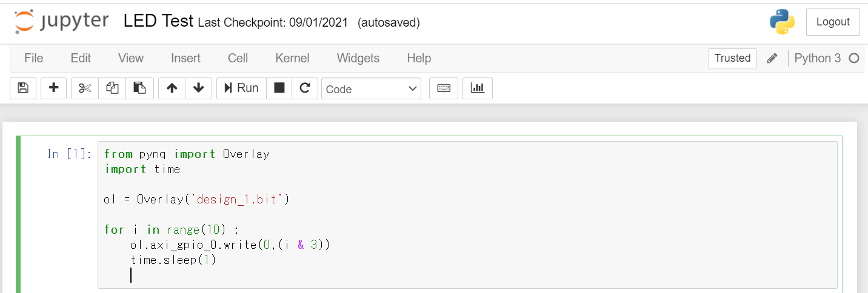Screen dimensions: 868x293
Task: Move selected cell down arrow
Action: (x=198, y=88)
